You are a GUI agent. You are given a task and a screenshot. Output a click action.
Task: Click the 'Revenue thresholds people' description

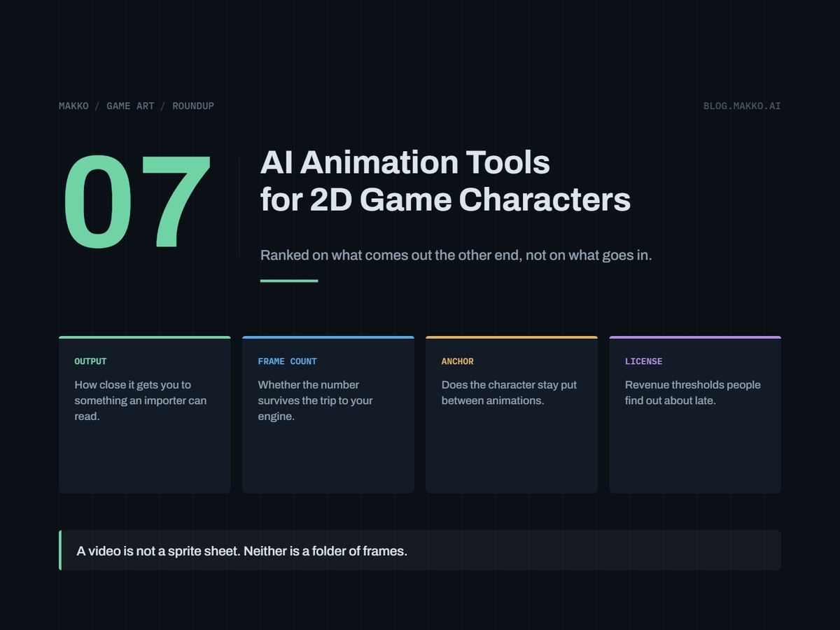[x=692, y=393]
